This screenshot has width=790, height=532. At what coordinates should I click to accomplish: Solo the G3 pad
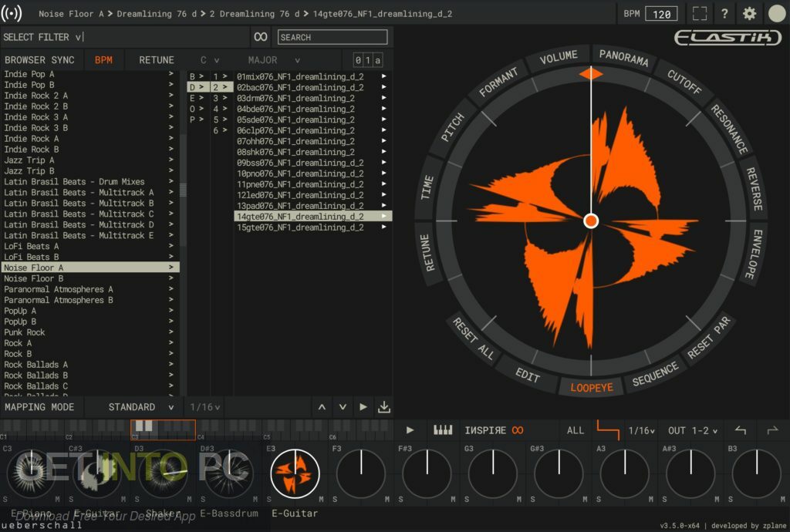pos(467,500)
